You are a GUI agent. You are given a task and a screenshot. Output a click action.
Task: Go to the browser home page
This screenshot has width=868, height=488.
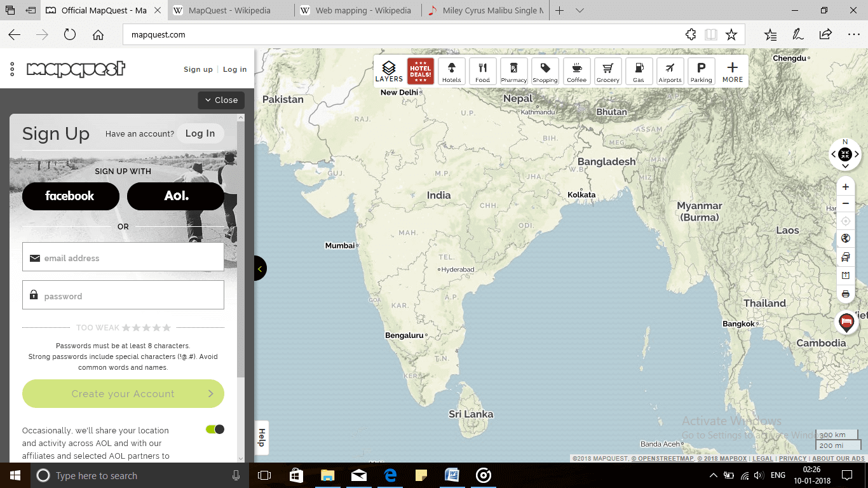click(98, 35)
